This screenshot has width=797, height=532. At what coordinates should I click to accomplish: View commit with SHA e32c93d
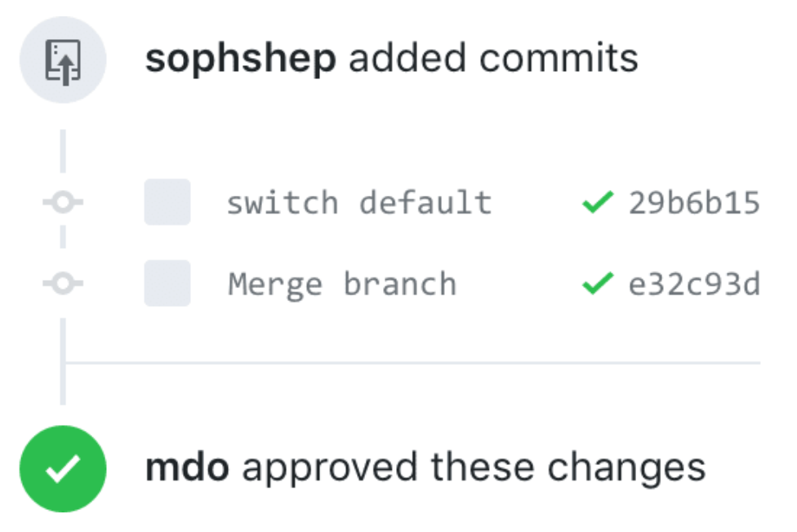click(694, 284)
